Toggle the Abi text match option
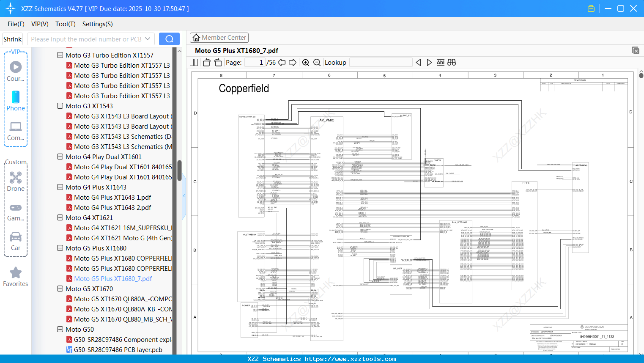This screenshot has width=644, height=363. tap(440, 63)
